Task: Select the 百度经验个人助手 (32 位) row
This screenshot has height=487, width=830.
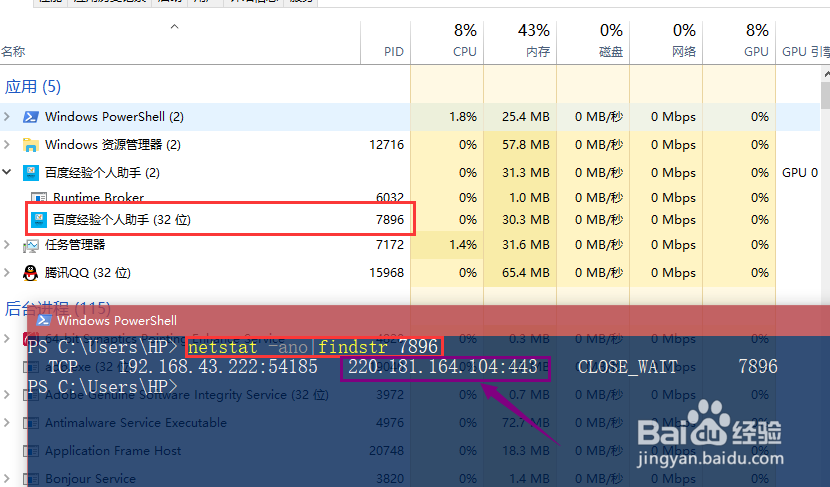Action: [x=410, y=219]
